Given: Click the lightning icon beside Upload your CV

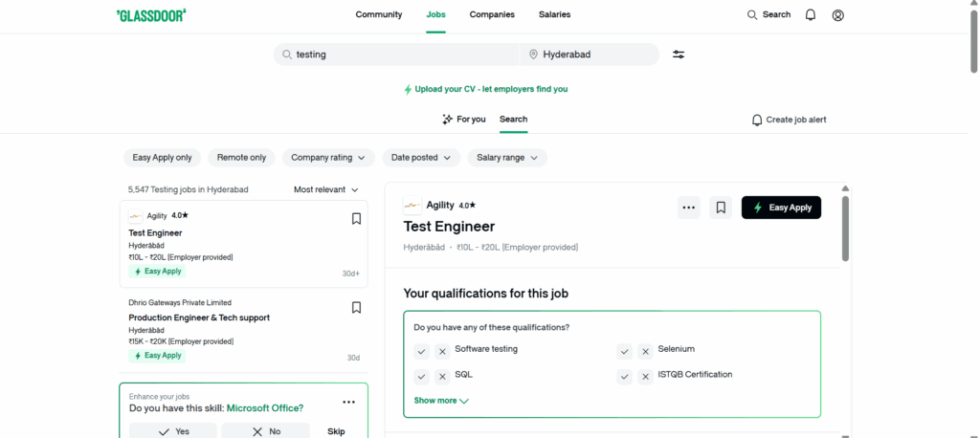Looking at the screenshot, I should 408,89.
